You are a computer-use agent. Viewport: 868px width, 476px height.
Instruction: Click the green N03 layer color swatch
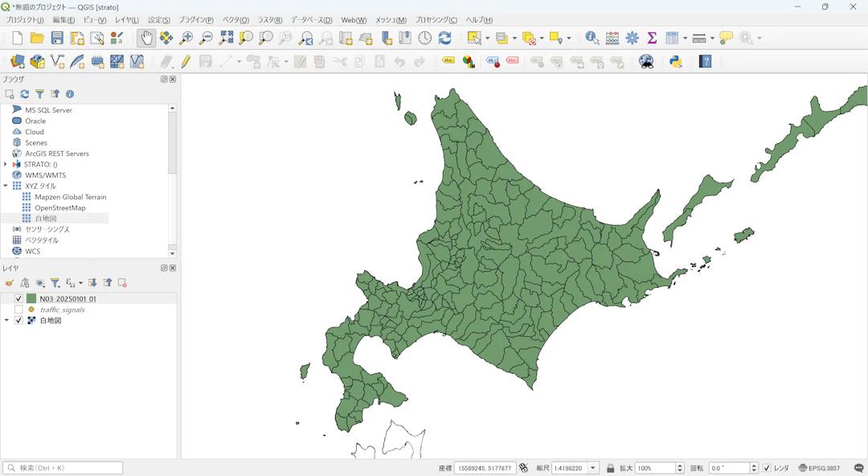click(31, 299)
